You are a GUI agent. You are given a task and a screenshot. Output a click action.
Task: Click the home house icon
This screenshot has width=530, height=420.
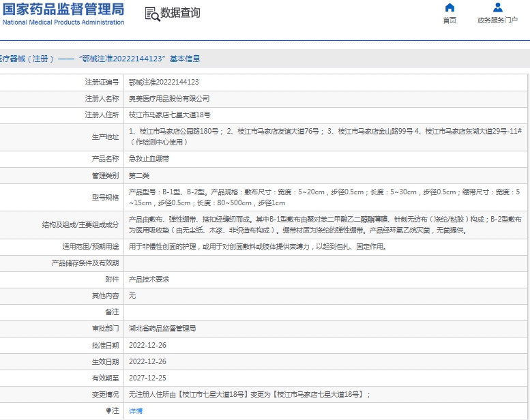pyautogui.click(x=450, y=7)
